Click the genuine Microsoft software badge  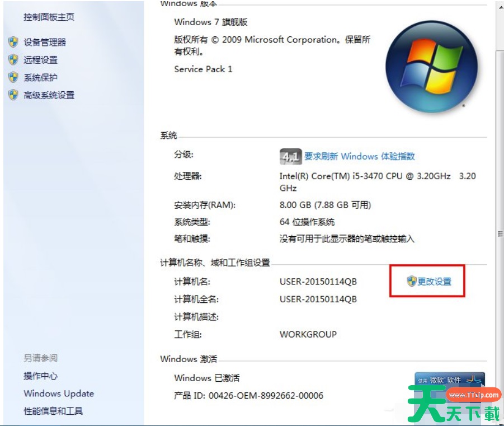click(x=449, y=380)
